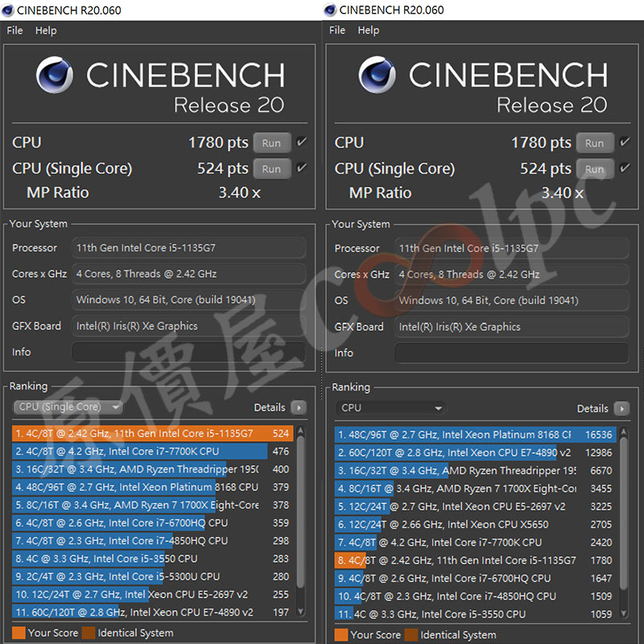
Task: Run the CPU (Single Core) test in right window
Action: pyautogui.click(x=595, y=169)
